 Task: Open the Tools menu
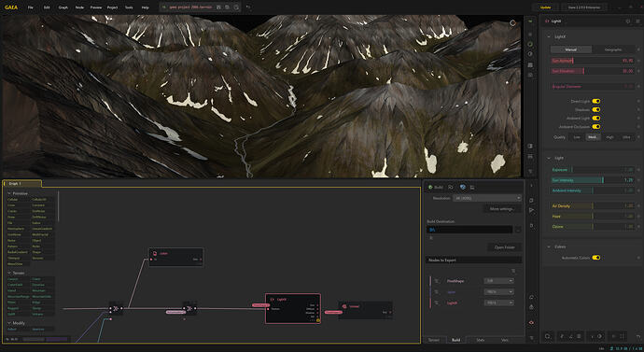pyautogui.click(x=129, y=7)
